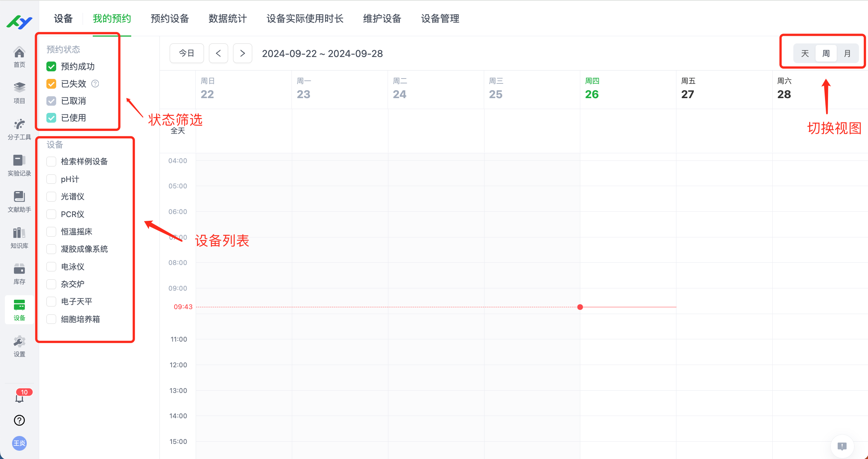Enable the PCR仪 device filter
Image resolution: width=868 pixels, height=459 pixels.
pyautogui.click(x=51, y=214)
